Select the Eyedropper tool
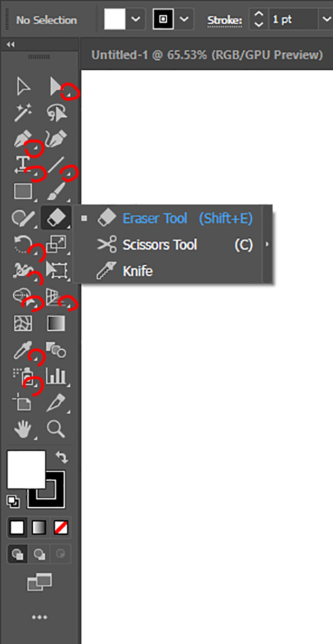333x644 pixels. [23, 350]
